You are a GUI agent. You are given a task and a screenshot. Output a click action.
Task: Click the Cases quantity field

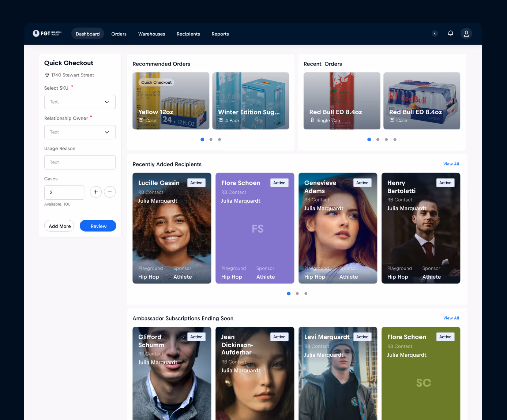pos(64,192)
